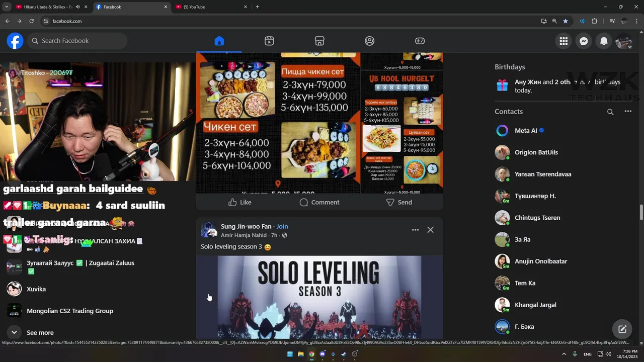Go forward in the browser
This screenshot has height=362, width=644.
pyautogui.click(x=19, y=21)
